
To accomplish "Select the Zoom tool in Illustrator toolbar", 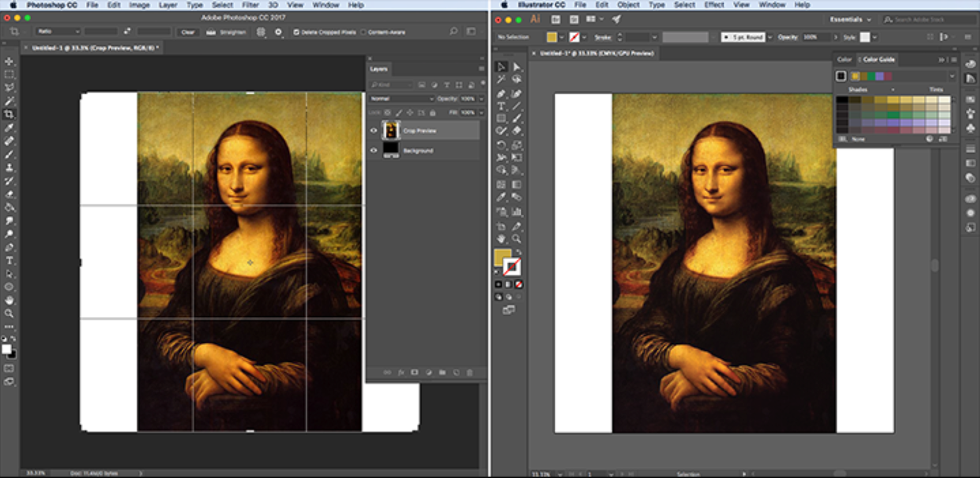I will coord(517,239).
